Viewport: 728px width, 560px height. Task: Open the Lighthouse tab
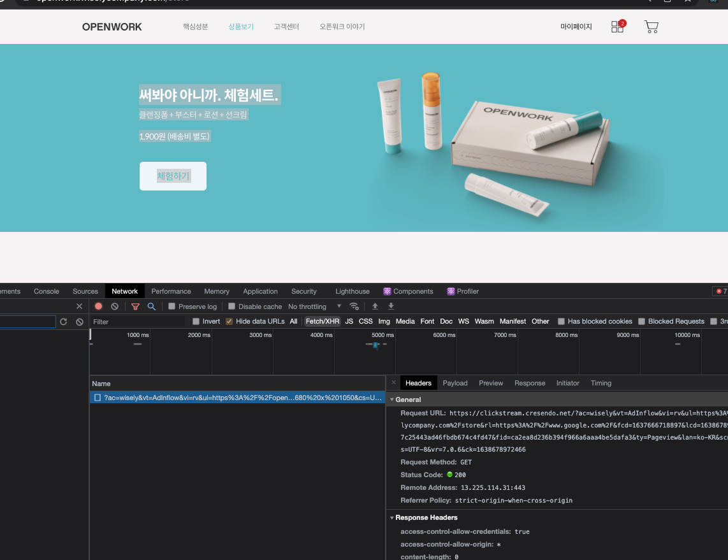tap(353, 291)
